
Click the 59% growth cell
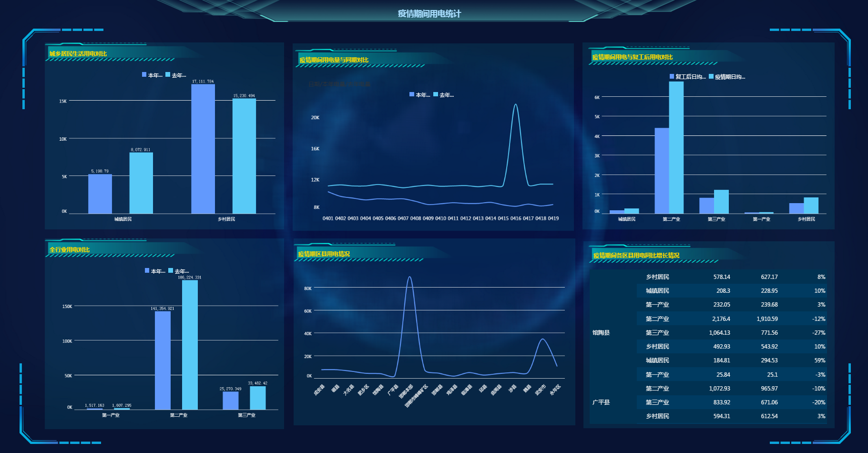[819, 360]
